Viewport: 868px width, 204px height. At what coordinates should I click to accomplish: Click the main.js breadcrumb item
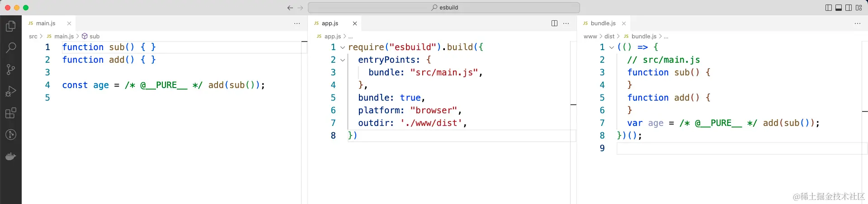click(60, 36)
